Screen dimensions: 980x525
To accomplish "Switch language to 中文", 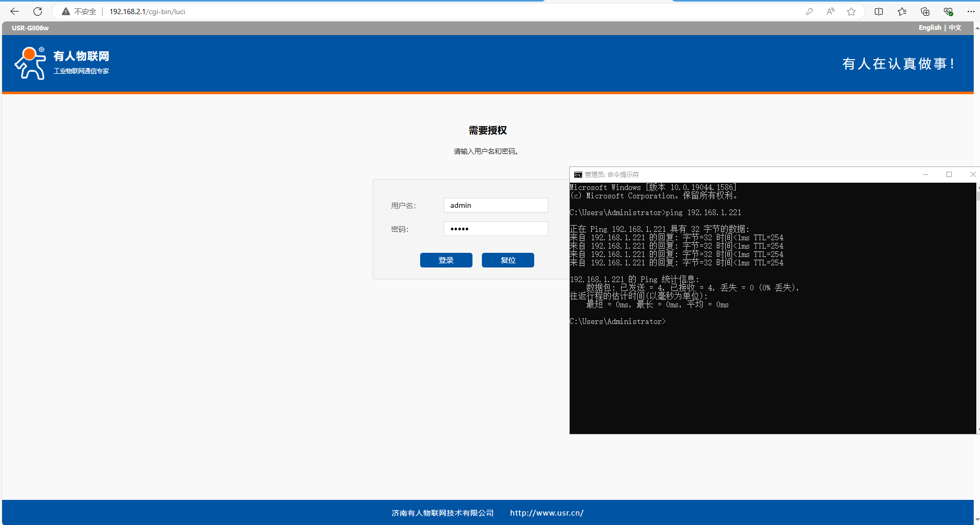I will (955, 28).
